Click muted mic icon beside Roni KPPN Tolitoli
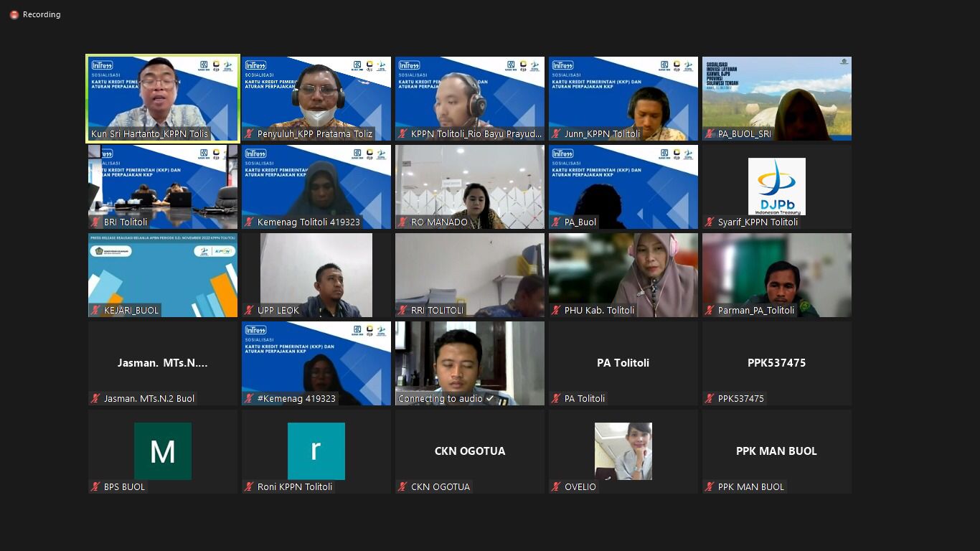The image size is (980, 551). click(x=249, y=486)
